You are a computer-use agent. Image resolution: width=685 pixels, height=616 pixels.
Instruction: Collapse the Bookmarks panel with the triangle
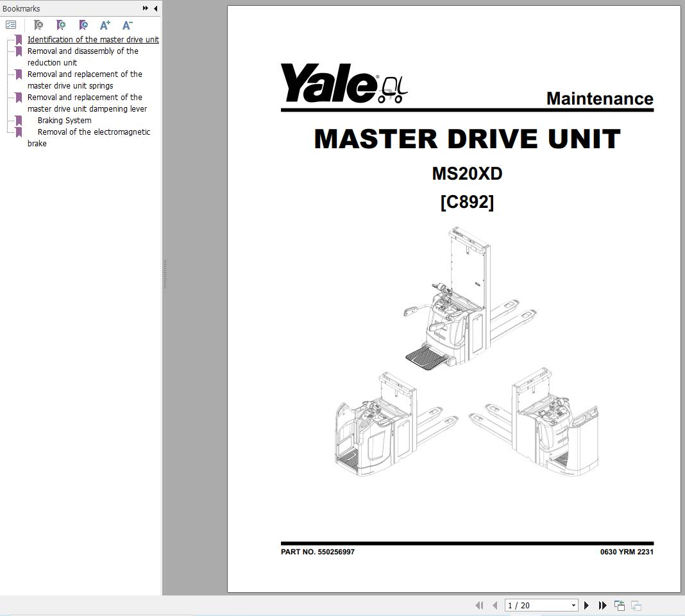(155, 8)
